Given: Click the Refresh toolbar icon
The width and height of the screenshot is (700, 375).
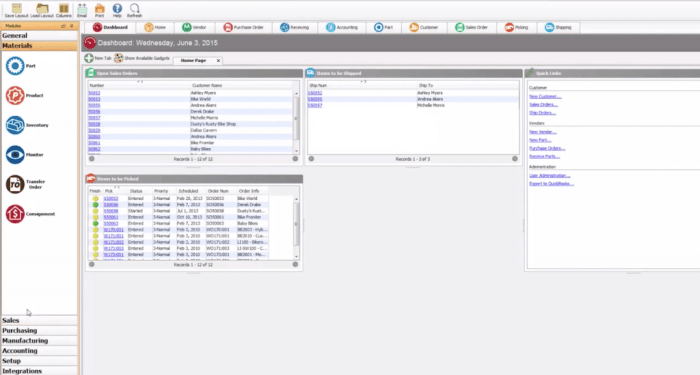Looking at the screenshot, I should [x=134, y=8].
